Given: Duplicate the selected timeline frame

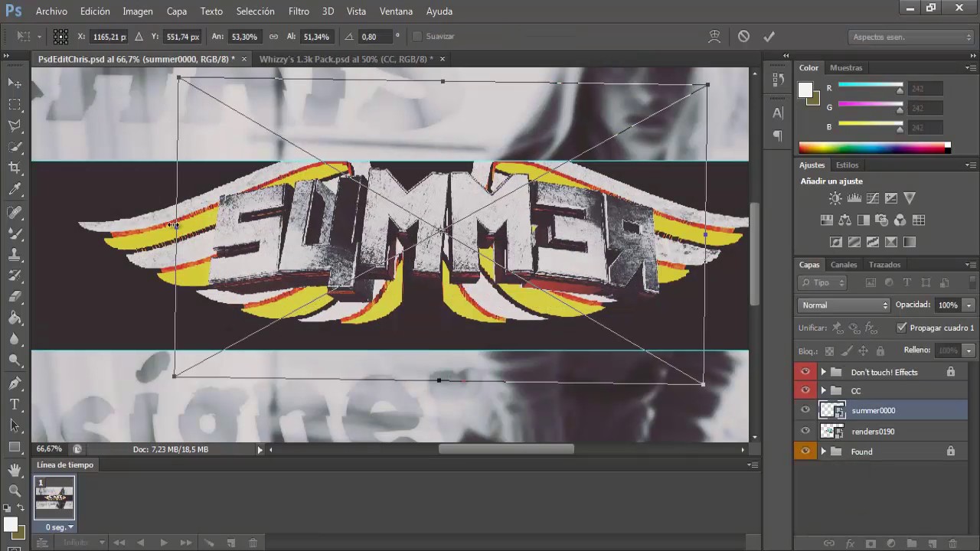Looking at the screenshot, I should [x=230, y=543].
